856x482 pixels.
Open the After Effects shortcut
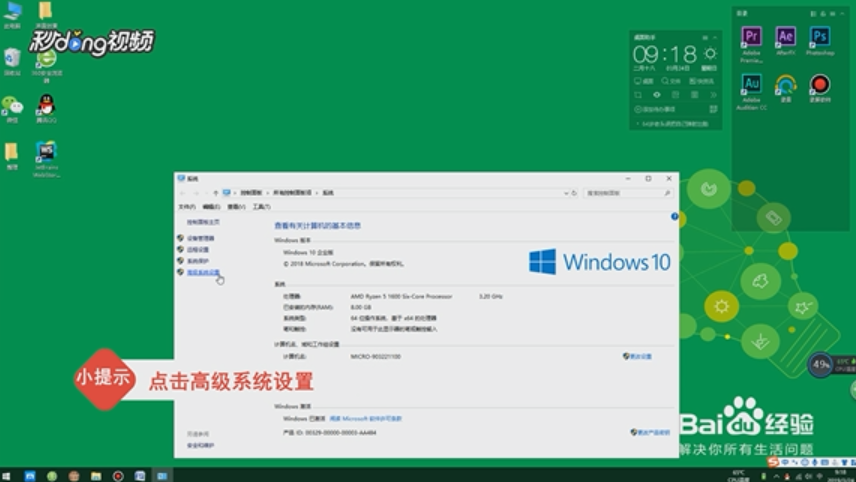pos(786,40)
